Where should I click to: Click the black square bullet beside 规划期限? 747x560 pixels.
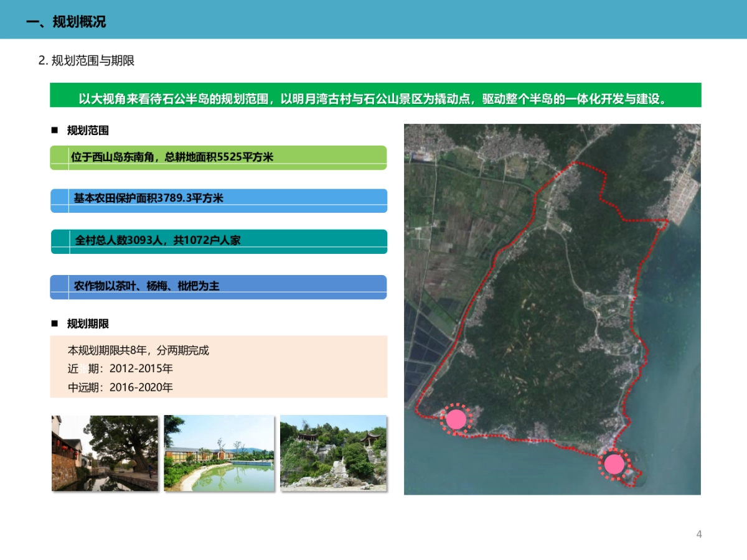pos(55,323)
